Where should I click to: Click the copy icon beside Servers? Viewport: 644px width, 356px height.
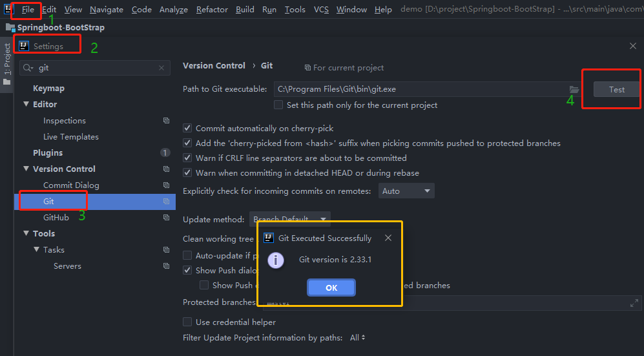pos(166,266)
